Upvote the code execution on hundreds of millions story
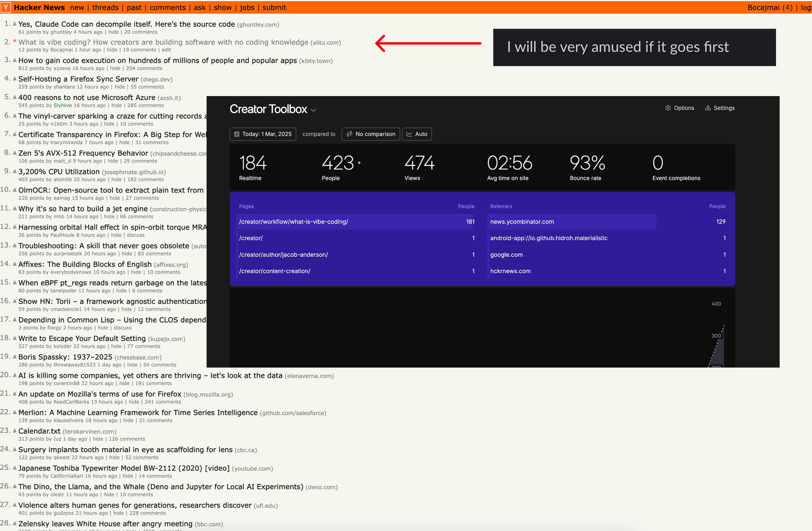 tap(15, 60)
